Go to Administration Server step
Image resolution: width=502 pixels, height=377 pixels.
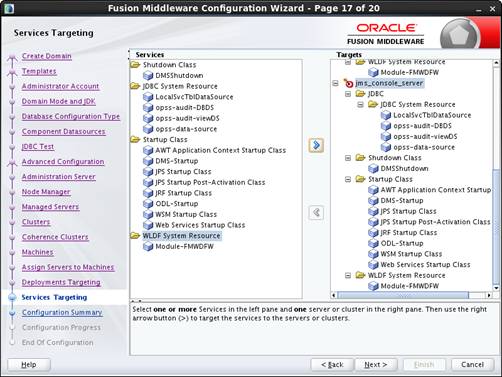pos(59,177)
